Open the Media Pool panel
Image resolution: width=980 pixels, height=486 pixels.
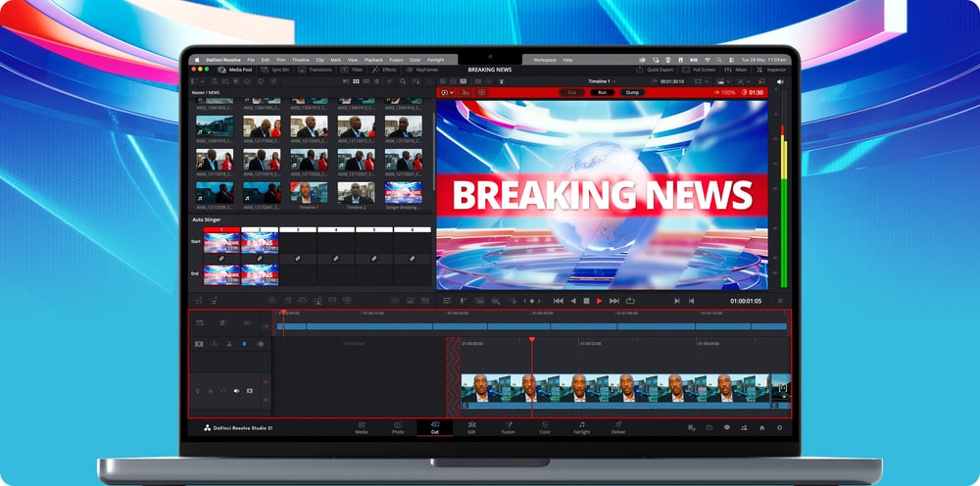pyautogui.click(x=234, y=70)
